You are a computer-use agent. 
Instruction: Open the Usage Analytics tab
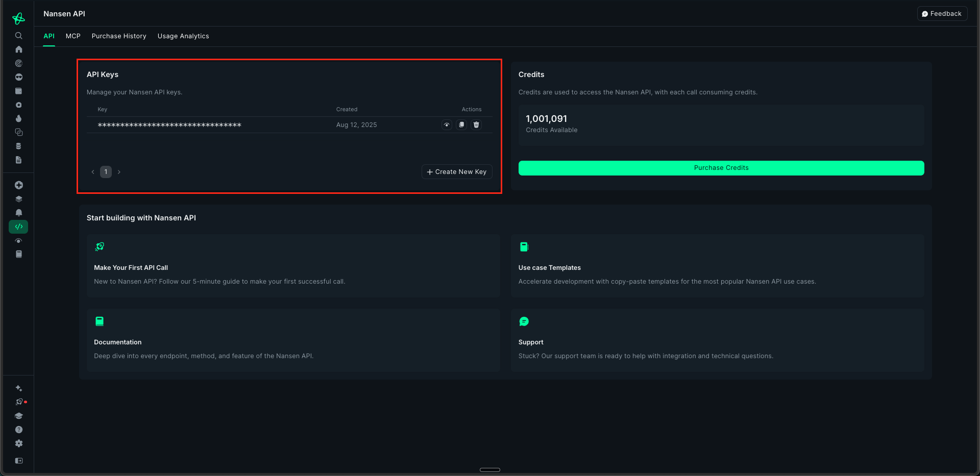point(183,36)
